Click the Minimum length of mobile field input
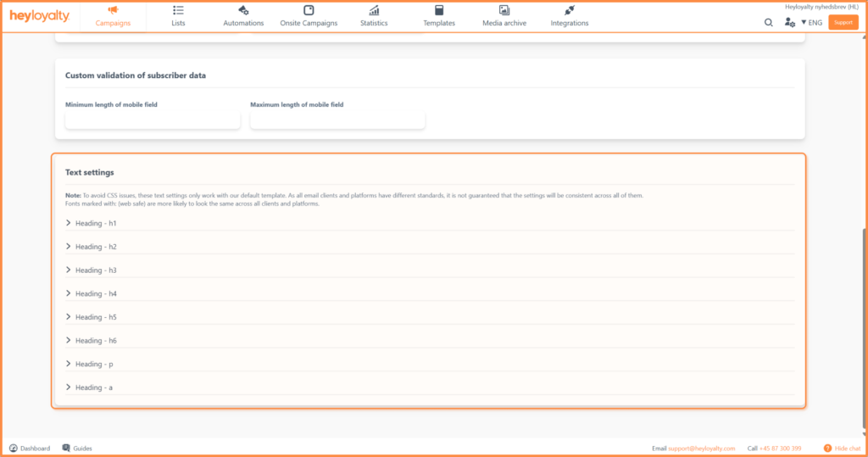The width and height of the screenshot is (868, 457). tap(153, 120)
